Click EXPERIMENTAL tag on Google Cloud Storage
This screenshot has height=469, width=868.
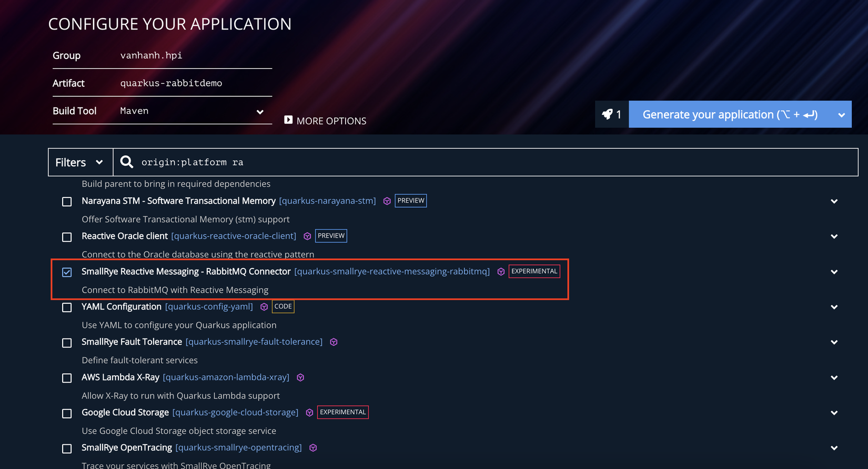343,412
